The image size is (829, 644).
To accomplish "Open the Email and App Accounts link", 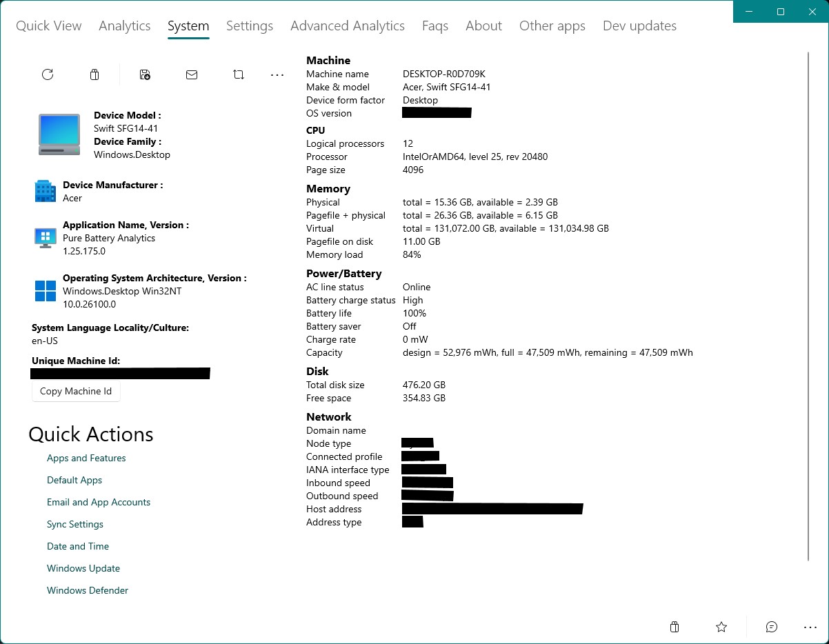I will [x=99, y=502].
